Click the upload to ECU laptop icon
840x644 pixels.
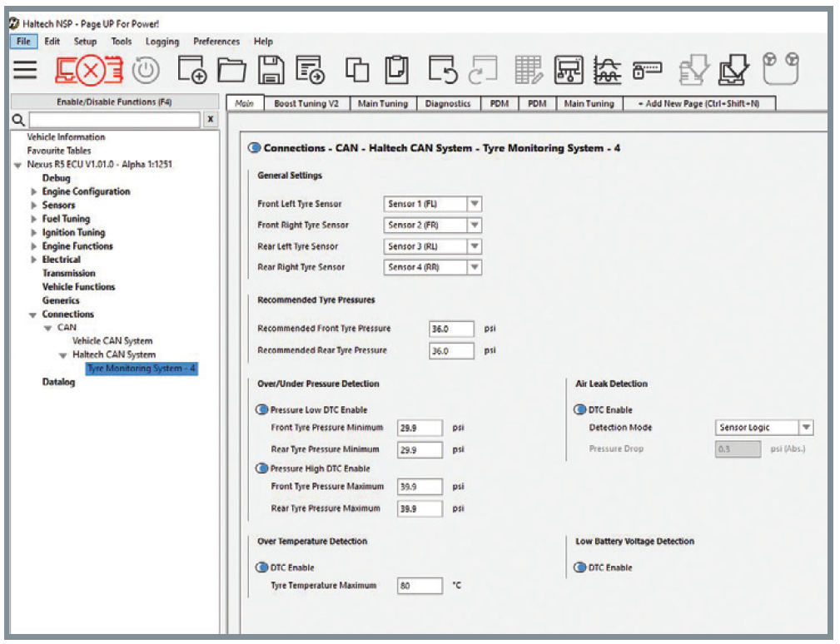pyautogui.click(x=734, y=70)
